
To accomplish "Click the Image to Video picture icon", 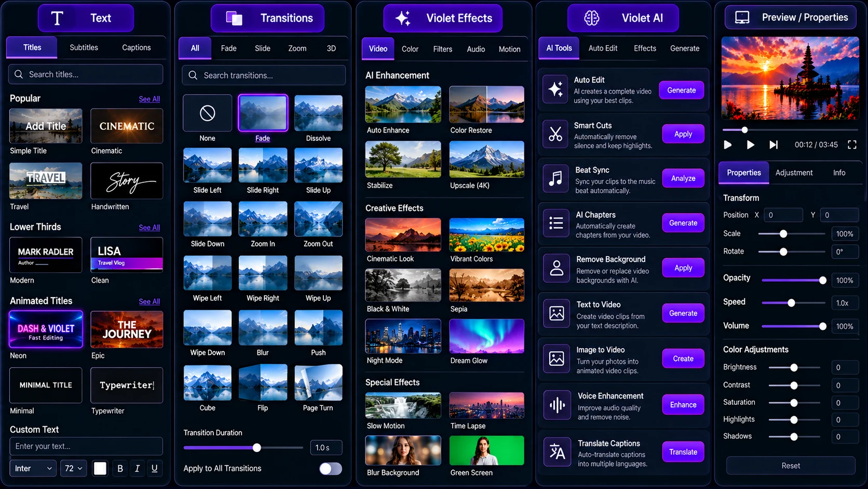I will [557, 359].
